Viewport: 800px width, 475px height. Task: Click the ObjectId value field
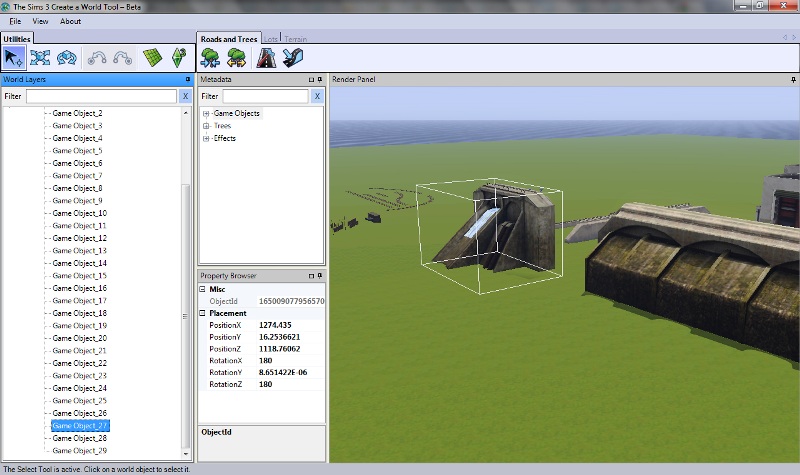(x=290, y=301)
